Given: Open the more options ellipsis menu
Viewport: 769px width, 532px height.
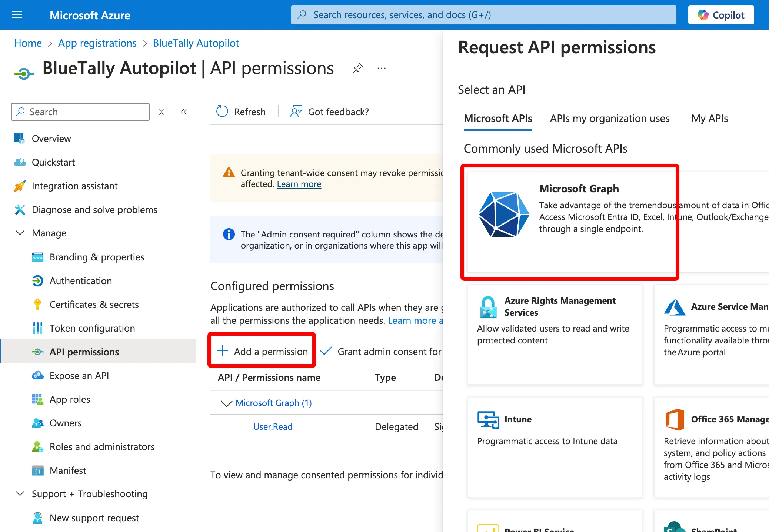Looking at the screenshot, I should coord(382,68).
